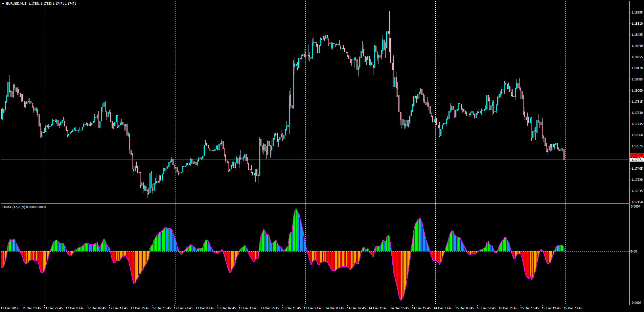Click the 1.18340 price scale value

[637, 46]
